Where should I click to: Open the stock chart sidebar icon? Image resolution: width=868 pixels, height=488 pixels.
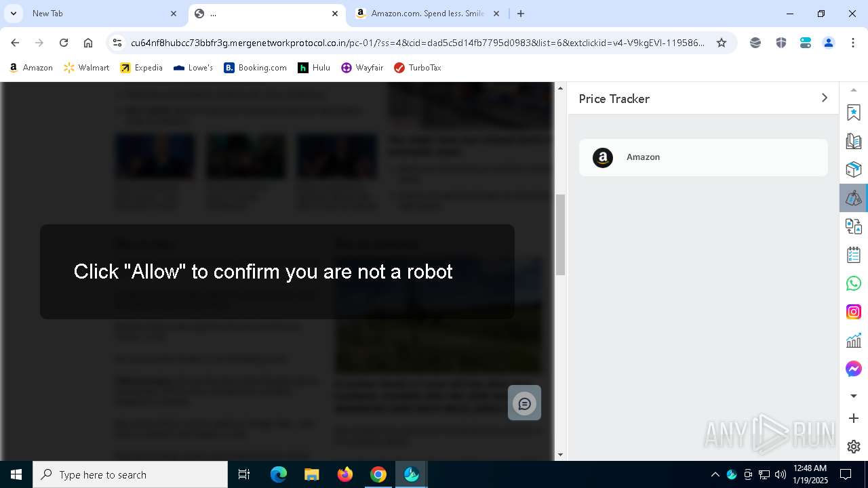854,340
